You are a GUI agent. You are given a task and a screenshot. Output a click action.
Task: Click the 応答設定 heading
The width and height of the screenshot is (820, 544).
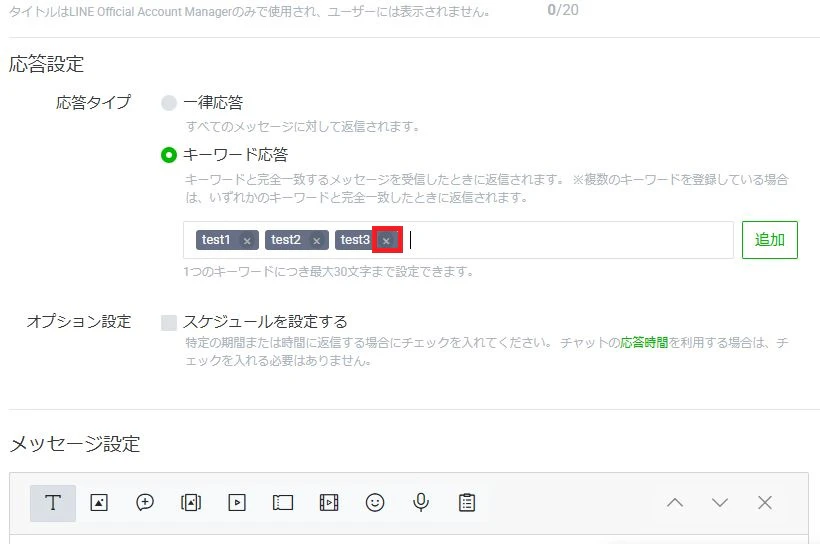tap(47, 64)
